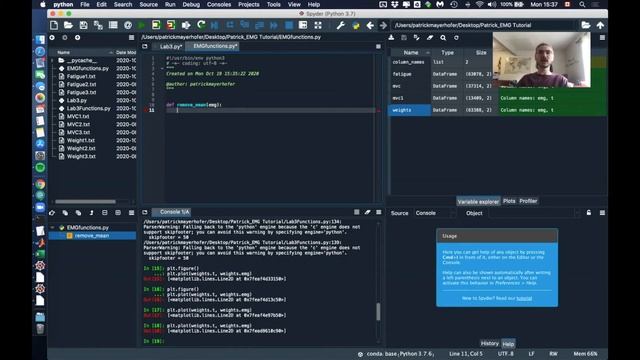Import data into Variable explorer
The image size is (640, 360).
tap(391, 38)
